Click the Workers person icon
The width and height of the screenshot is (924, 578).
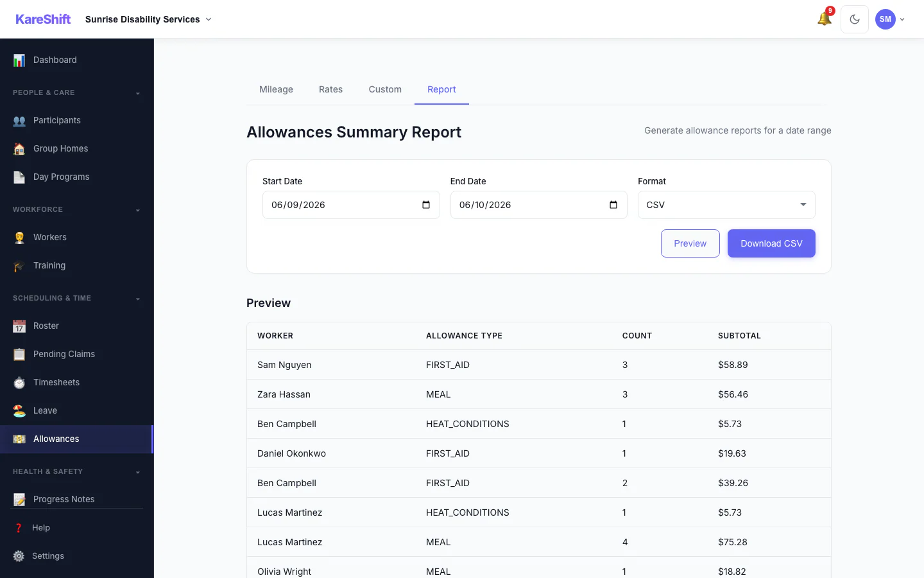[19, 237]
